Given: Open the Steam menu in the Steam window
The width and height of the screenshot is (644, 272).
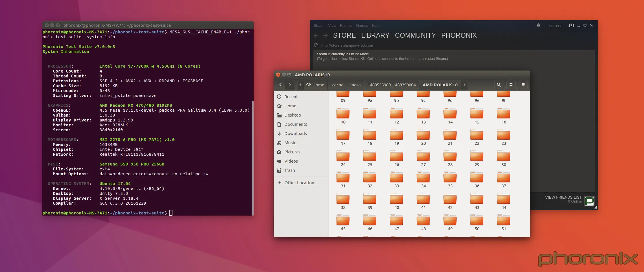Looking at the screenshot, I should click(x=319, y=26).
